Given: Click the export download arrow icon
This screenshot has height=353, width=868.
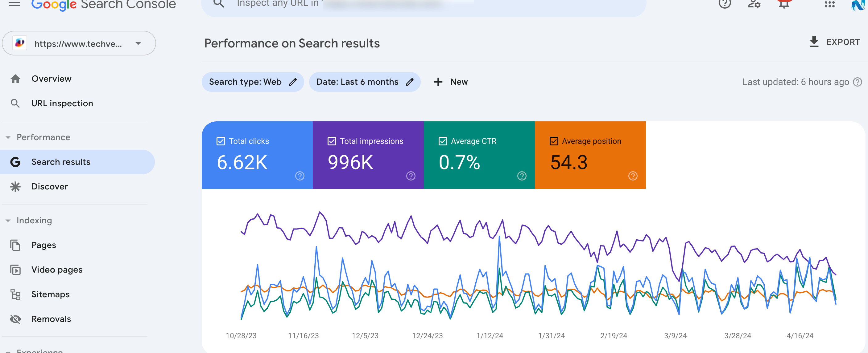Looking at the screenshot, I should 814,42.
